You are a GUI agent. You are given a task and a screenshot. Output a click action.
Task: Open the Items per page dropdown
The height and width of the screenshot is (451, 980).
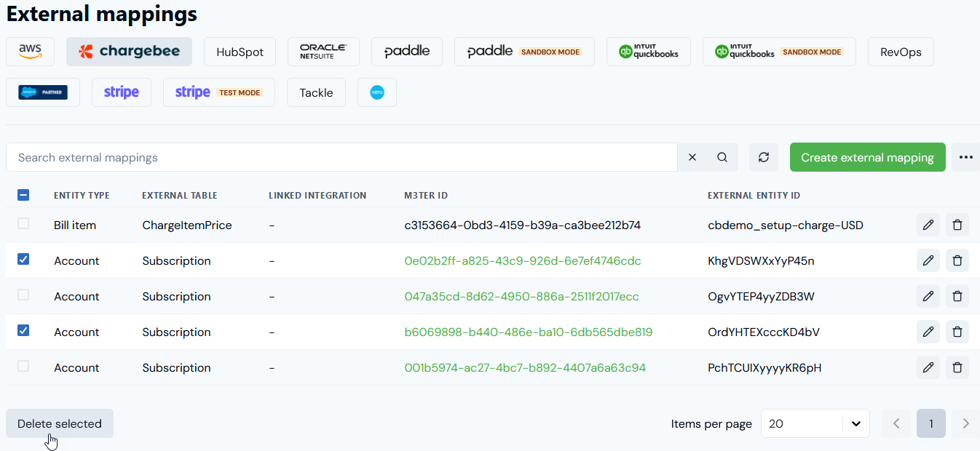[815, 423]
